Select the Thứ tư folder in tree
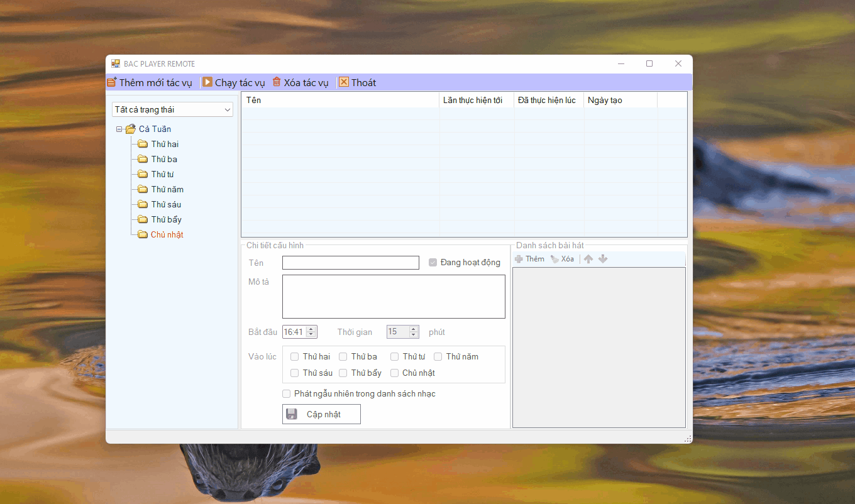855x504 pixels. click(162, 174)
